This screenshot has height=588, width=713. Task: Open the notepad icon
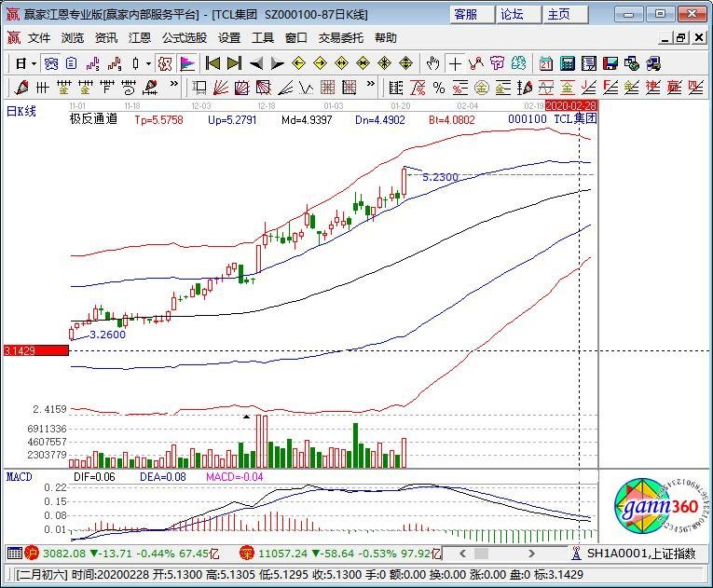click(589, 63)
